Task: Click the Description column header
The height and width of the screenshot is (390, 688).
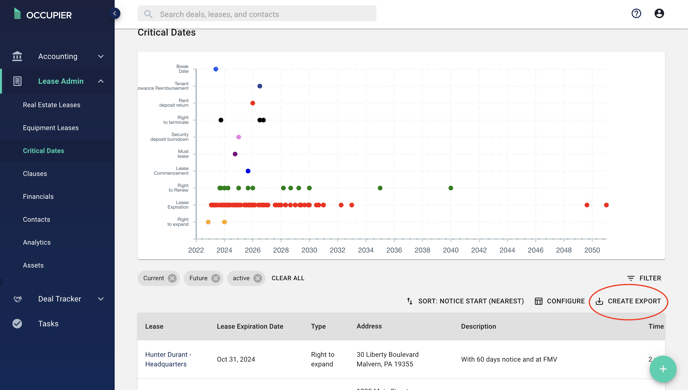Action: 478,326
